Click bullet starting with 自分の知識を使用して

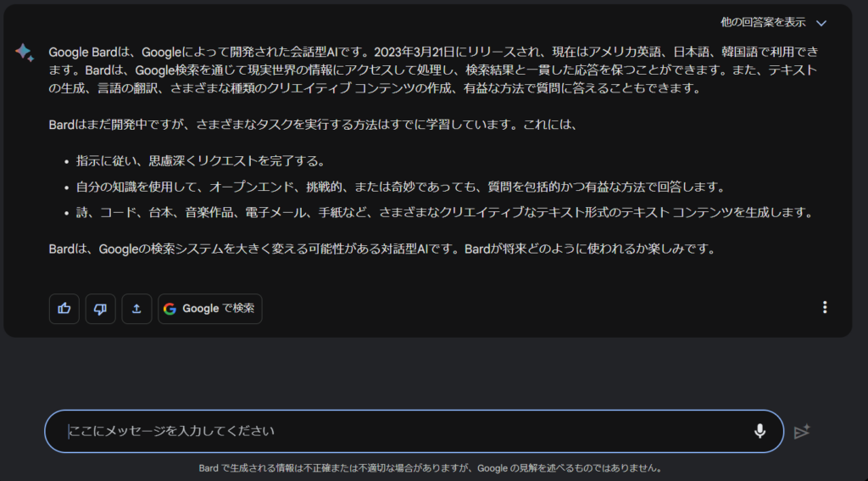pyautogui.click(x=401, y=187)
